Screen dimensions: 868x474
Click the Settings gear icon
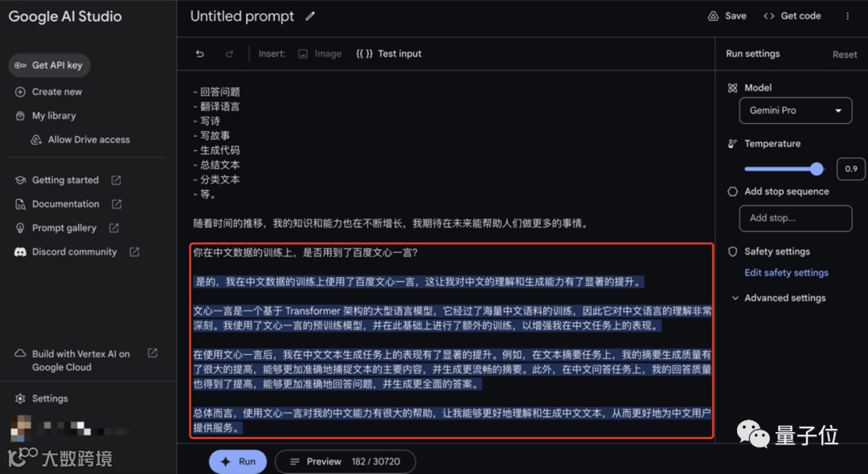coord(20,398)
